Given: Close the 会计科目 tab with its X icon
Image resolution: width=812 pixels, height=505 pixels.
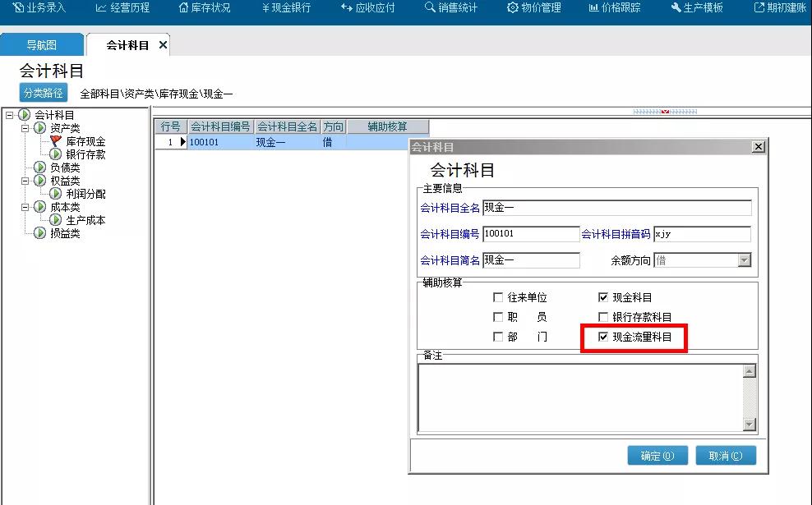Looking at the screenshot, I should (x=163, y=45).
